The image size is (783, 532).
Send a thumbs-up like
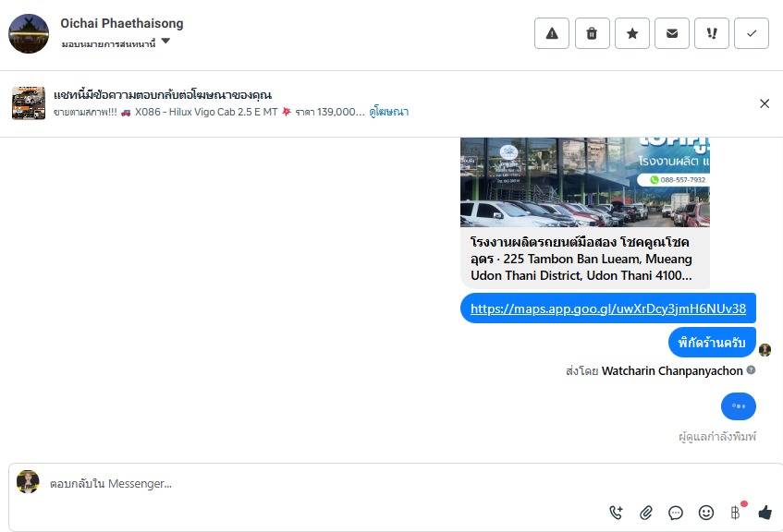[765, 513]
